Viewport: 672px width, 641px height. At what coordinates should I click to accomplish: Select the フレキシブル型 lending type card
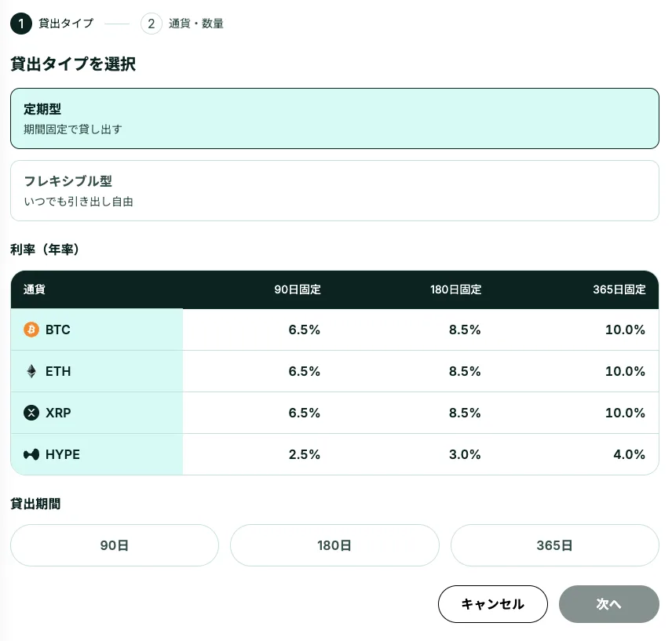click(334, 191)
